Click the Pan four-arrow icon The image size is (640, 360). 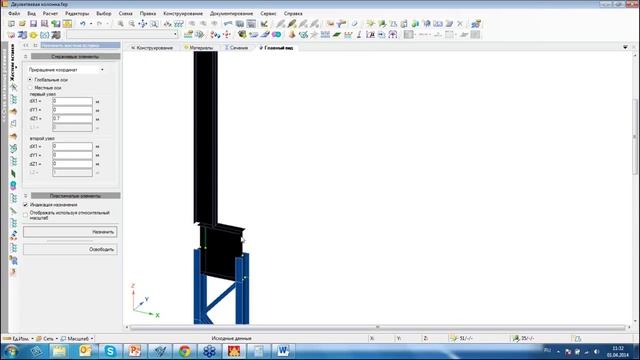click(x=142, y=24)
